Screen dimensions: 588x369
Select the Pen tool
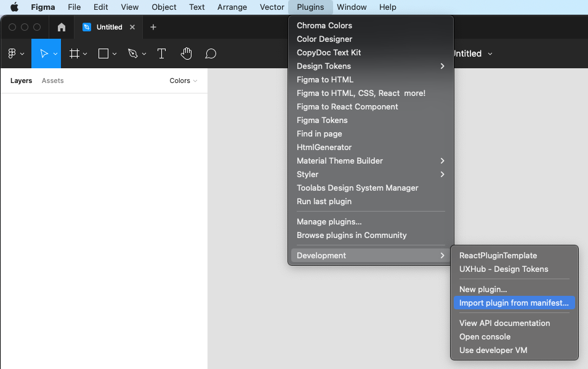[x=132, y=54]
